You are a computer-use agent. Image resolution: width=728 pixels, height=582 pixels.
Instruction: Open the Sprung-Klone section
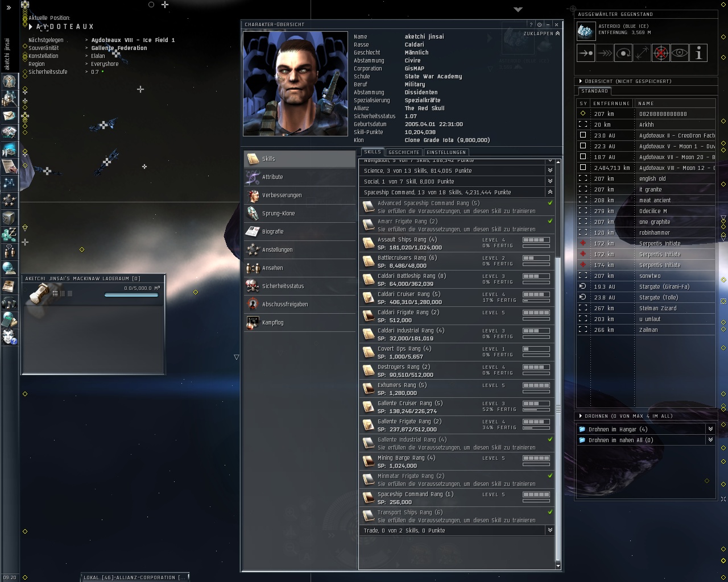point(300,213)
